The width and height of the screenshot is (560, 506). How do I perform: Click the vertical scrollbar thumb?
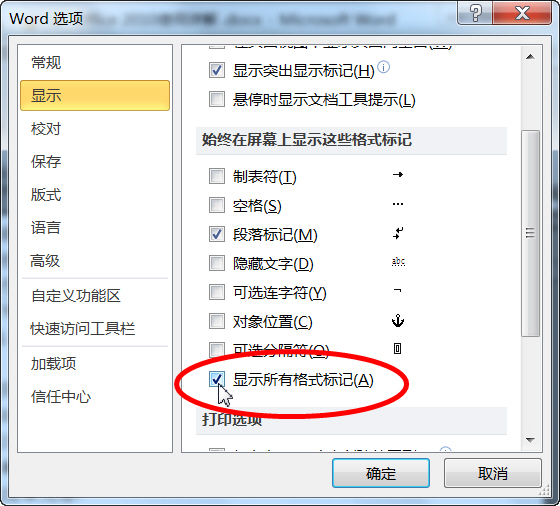(x=530, y=233)
